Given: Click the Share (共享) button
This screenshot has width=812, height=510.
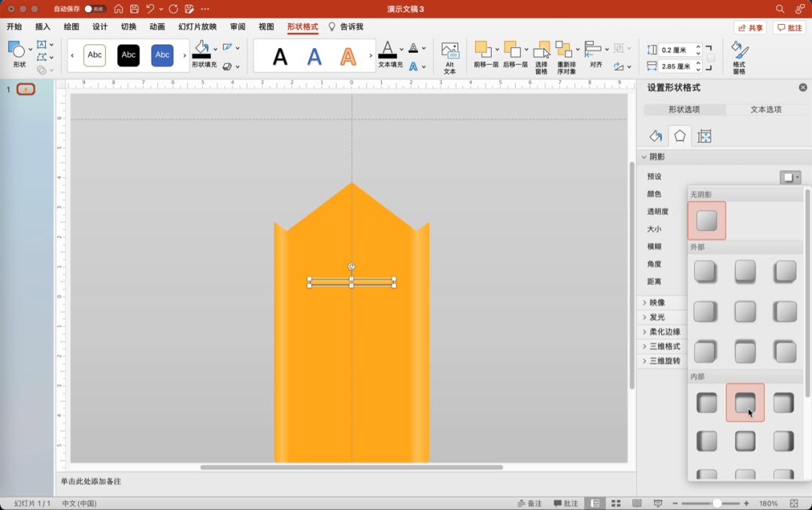Looking at the screenshot, I should point(750,28).
